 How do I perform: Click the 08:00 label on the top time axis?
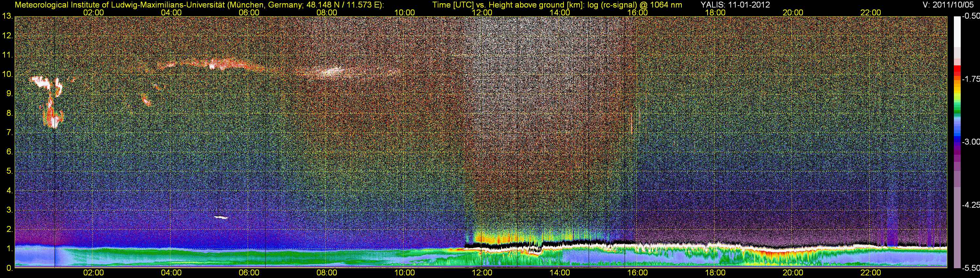[327, 12]
